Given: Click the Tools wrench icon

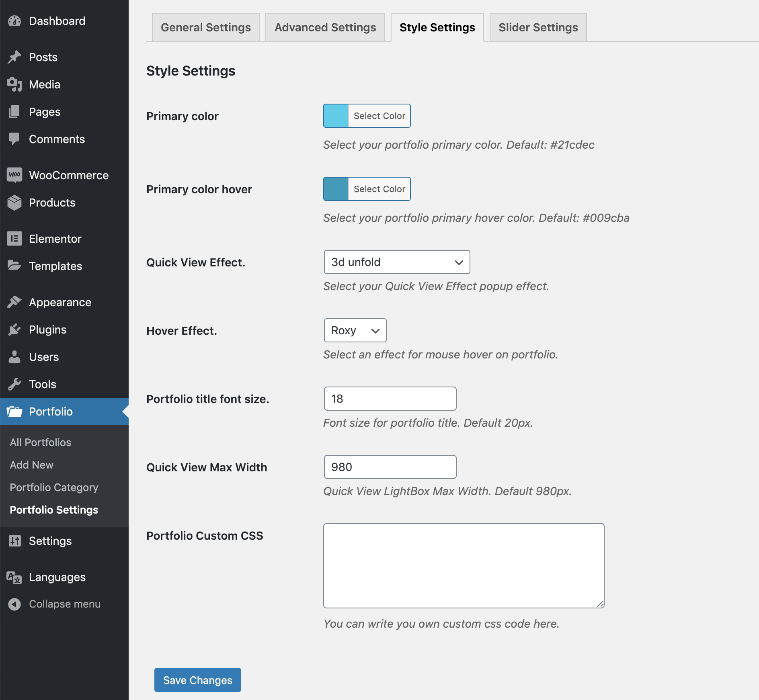Looking at the screenshot, I should click(14, 384).
